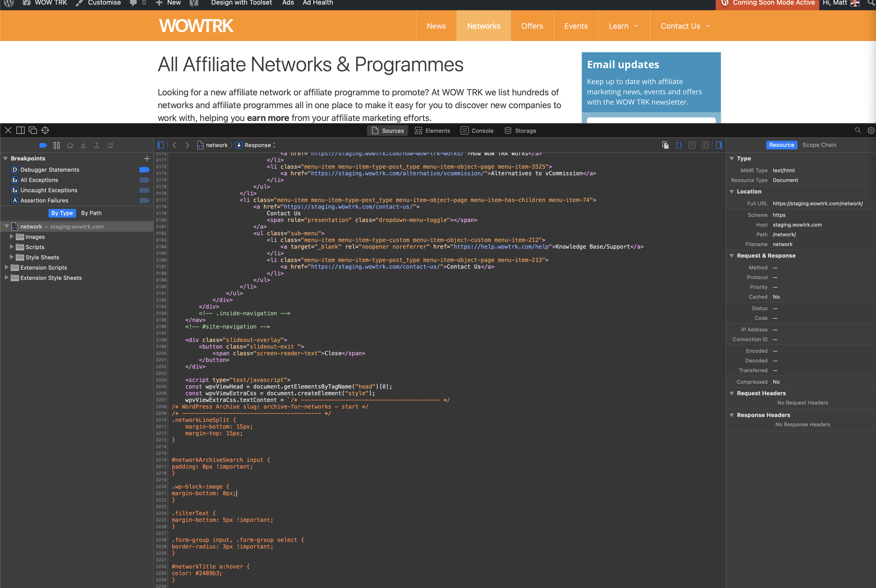Open the comments bubble in admin bar
The image size is (876, 588).
point(133,3)
